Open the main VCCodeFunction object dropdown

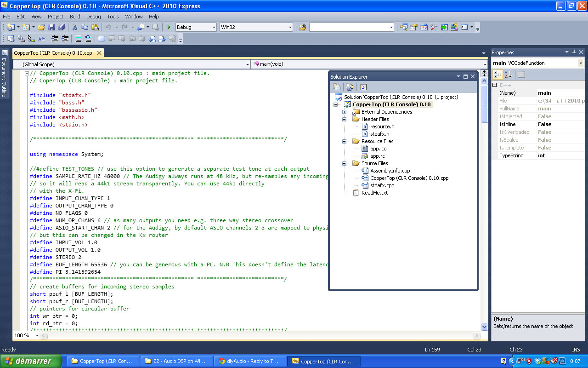click(581, 63)
